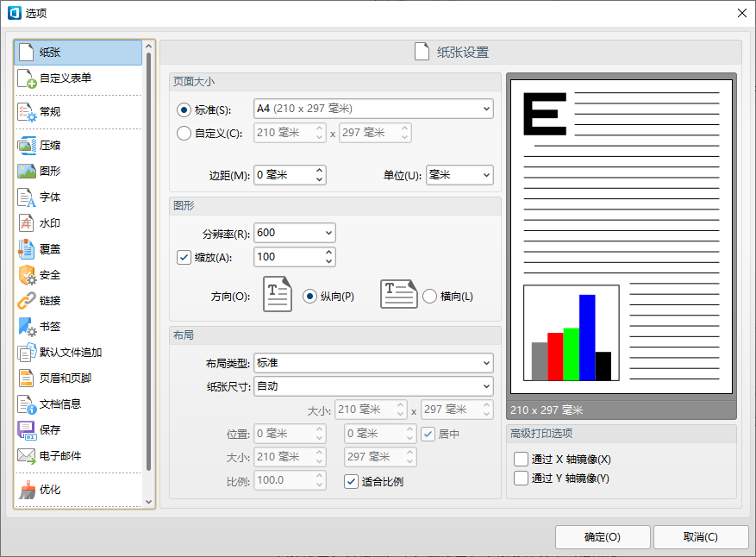Toggle the 缩放 scaling checkbox
The height and width of the screenshot is (557, 756).
click(x=184, y=256)
